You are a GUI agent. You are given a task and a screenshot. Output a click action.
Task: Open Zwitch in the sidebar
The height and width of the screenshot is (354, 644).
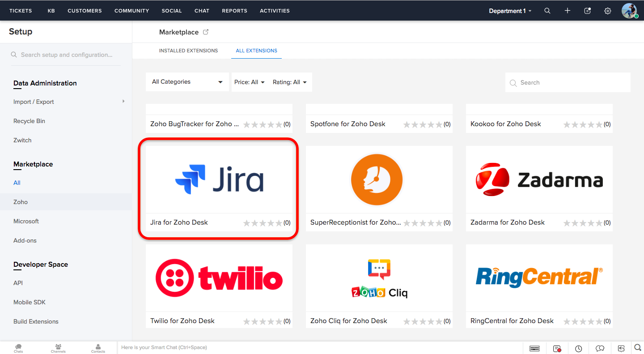tap(22, 140)
